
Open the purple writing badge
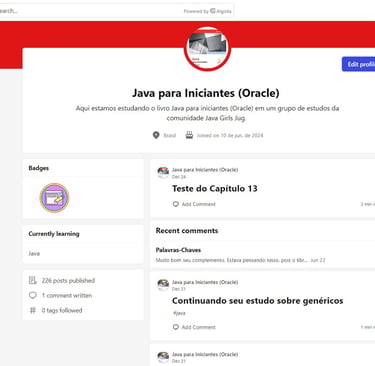pyautogui.click(x=54, y=198)
